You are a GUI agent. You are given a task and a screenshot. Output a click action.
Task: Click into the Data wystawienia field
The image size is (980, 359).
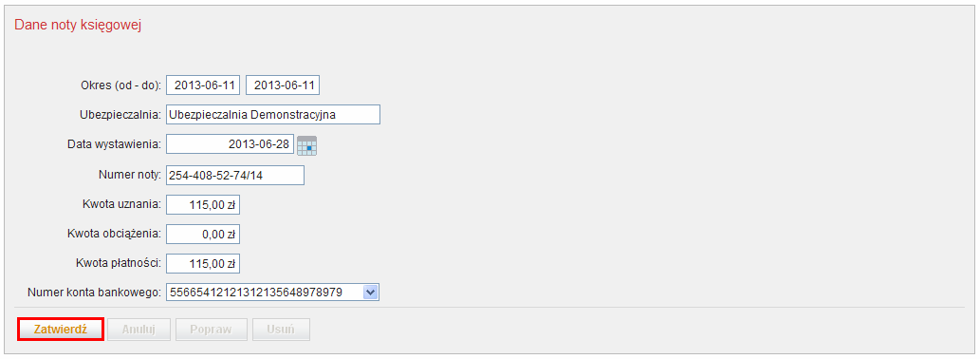230,144
